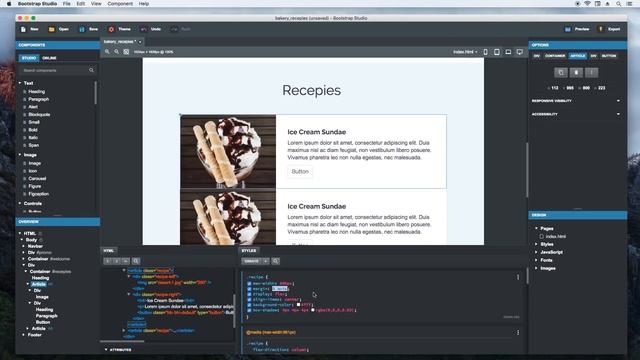Switch canvas to phone device size

[485, 52]
